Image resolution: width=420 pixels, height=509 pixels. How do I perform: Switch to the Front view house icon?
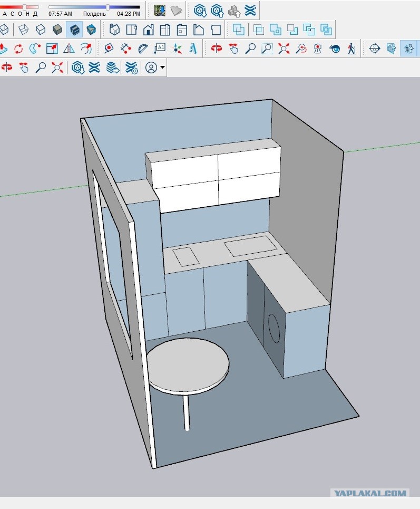click(x=148, y=30)
